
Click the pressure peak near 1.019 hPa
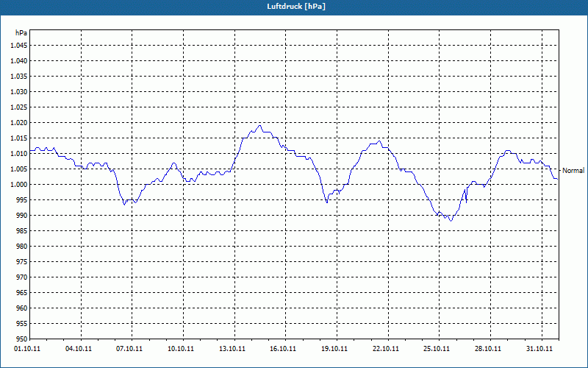(259, 126)
